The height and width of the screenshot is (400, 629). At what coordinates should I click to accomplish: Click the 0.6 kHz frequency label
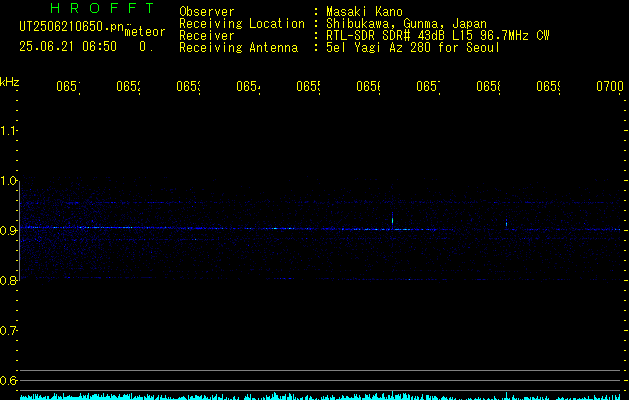[8, 380]
